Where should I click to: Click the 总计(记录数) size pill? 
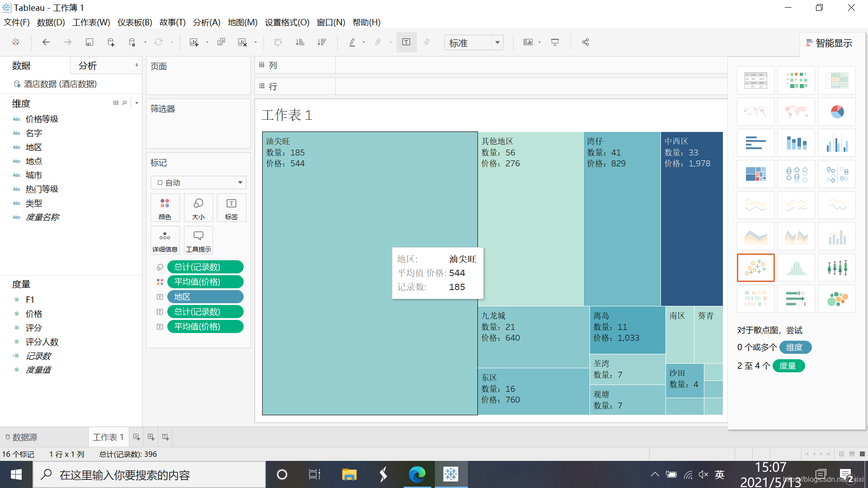tap(205, 267)
